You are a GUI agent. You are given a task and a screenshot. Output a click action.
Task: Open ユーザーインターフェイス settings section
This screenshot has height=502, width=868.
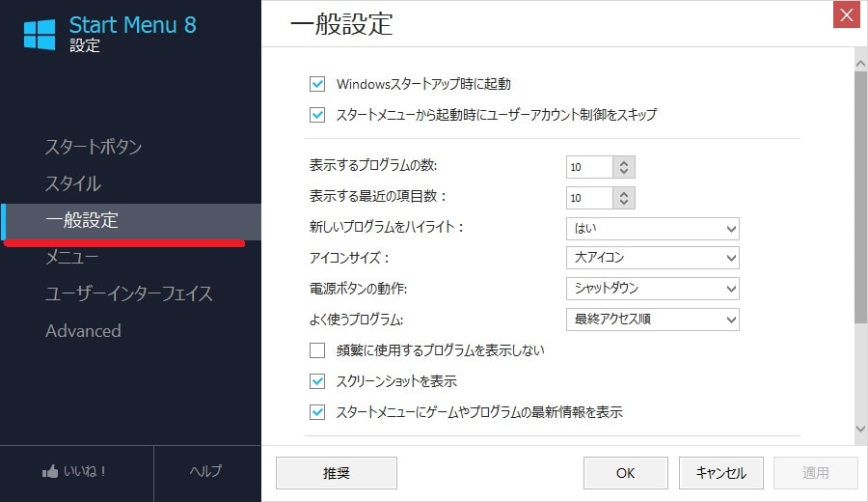pyautogui.click(x=130, y=293)
